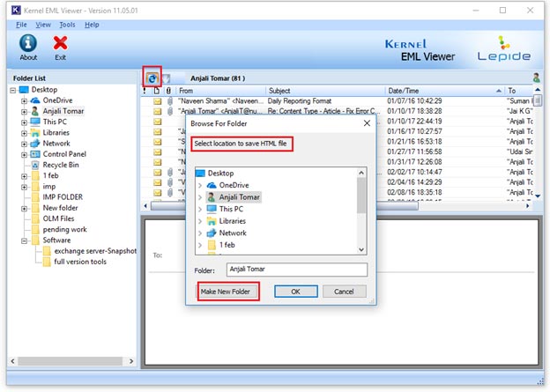
Task: Click the red Exit icon
Action: pyautogui.click(x=60, y=43)
